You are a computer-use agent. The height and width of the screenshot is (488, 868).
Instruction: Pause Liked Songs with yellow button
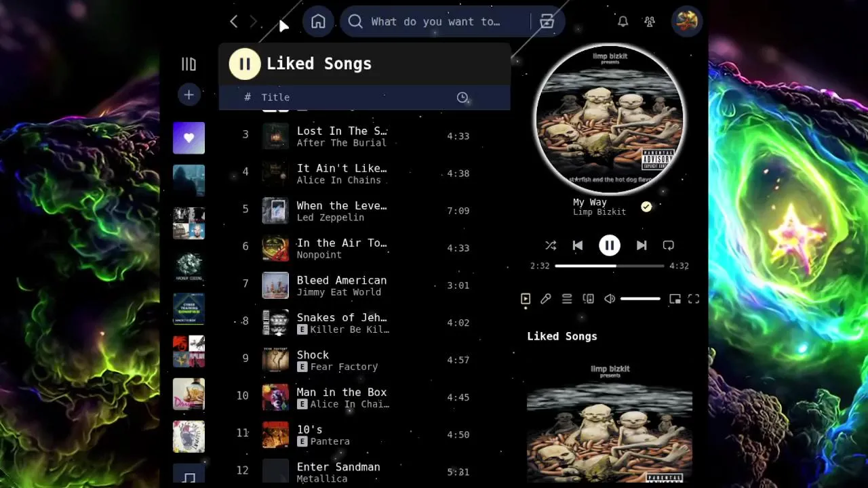click(x=244, y=64)
